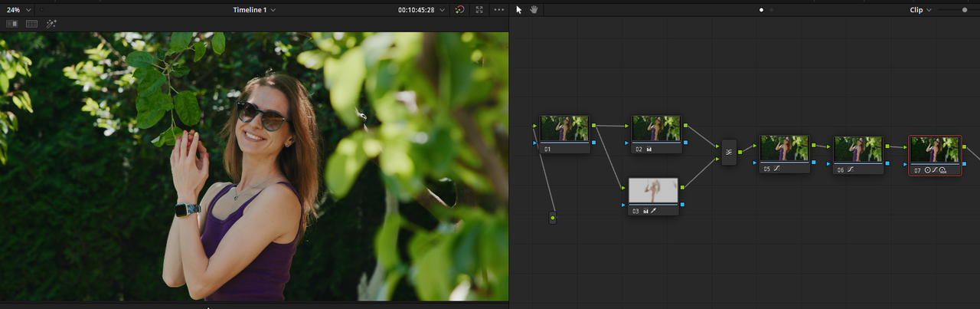This screenshot has width=980, height=309.
Task: Click the timecode 00:10:45:28 readout
Action: [x=416, y=10]
